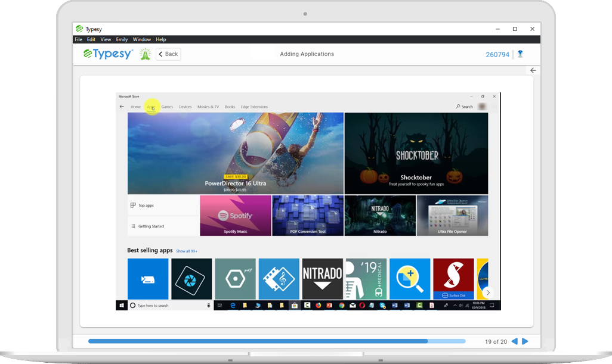
Task: Open Task View on the taskbar
Action: (220, 306)
